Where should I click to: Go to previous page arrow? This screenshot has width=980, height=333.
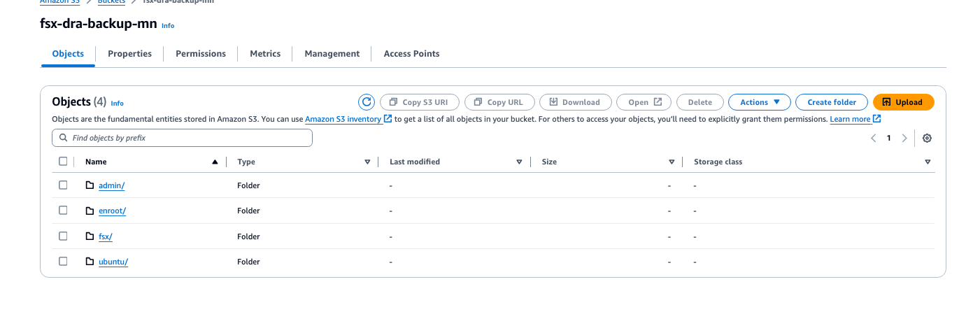(x=874, y=139)
